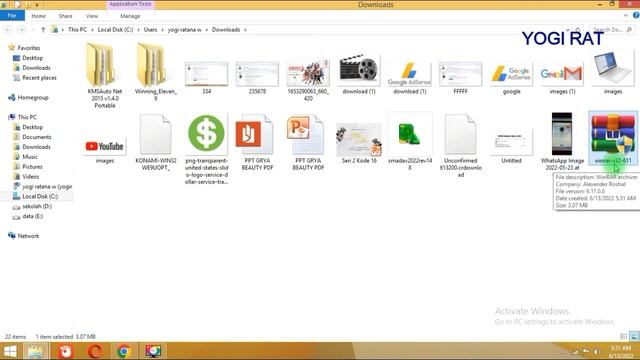The image size is (640, 360).
Task: Open the View ribbon tab
Action: (x=92, y=16)
